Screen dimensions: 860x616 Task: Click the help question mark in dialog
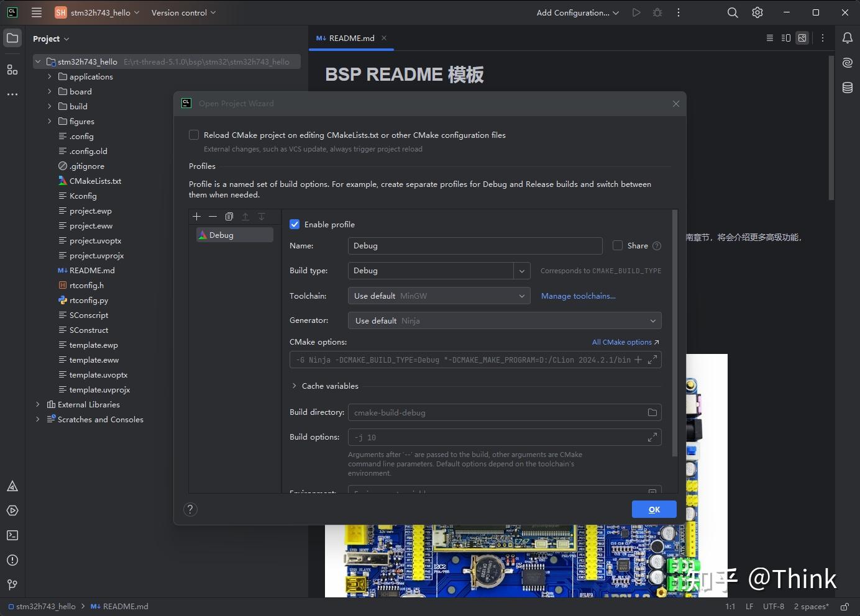point(191,509)
